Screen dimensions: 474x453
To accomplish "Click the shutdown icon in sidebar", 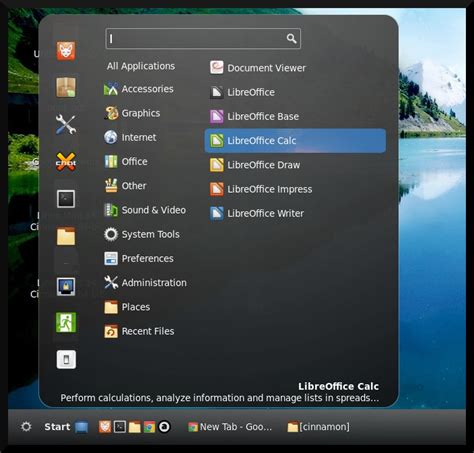I will pos(66,359).
